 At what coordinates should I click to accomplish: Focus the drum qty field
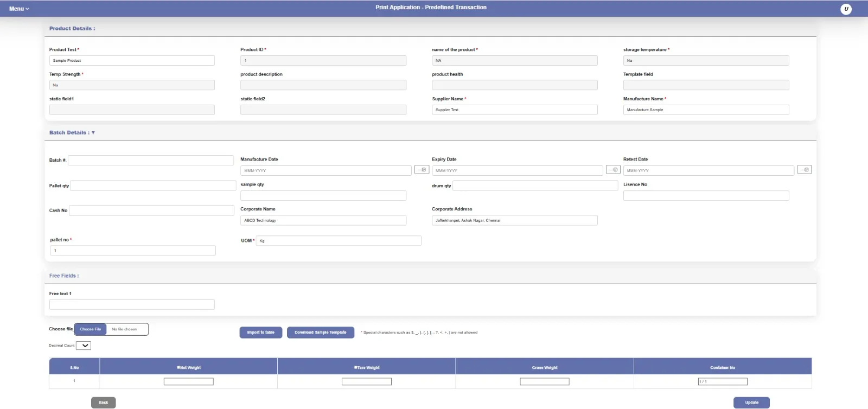535,186
